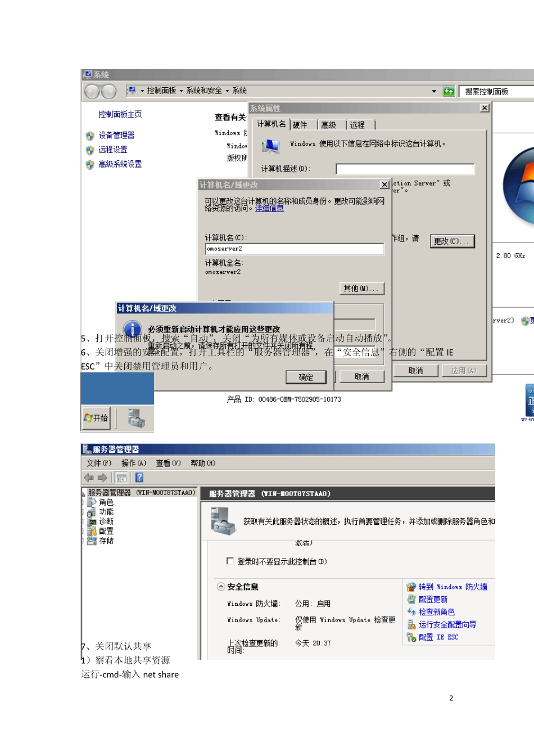Click the 开始 Start button
Image resolution: width=534 pixels, height=756 pixels.
tap(96, 418)
